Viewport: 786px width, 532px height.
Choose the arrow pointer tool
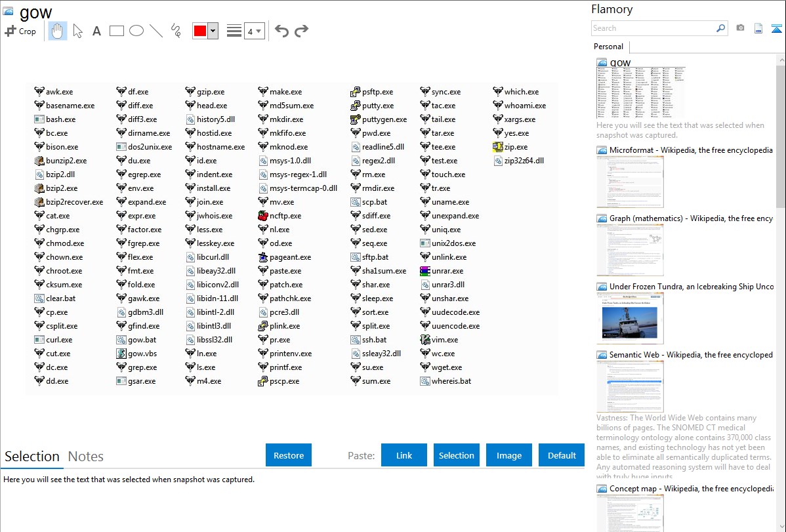pyautogui.click(x=77, y=31)
